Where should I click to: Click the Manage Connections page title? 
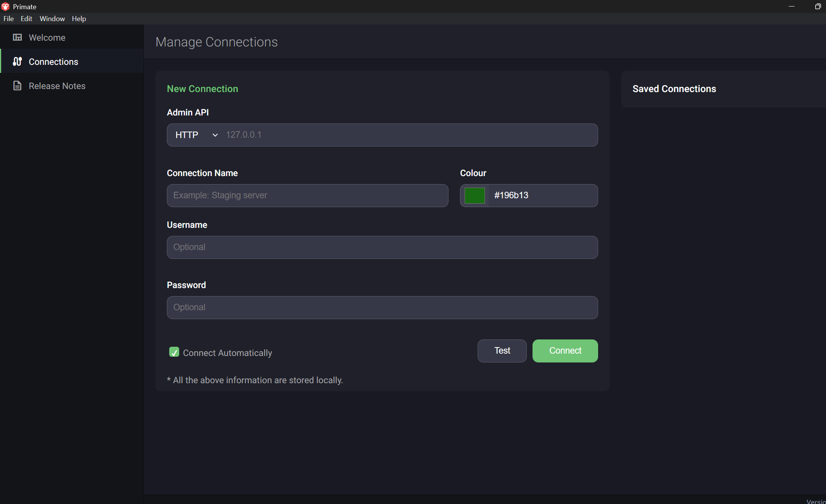pos(216,42)
